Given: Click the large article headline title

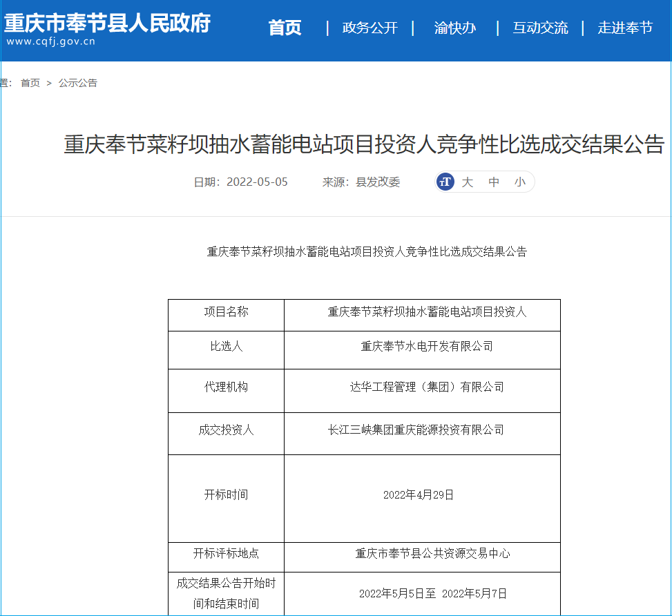Looking at the screenshot, I should (x=363, y=145).
